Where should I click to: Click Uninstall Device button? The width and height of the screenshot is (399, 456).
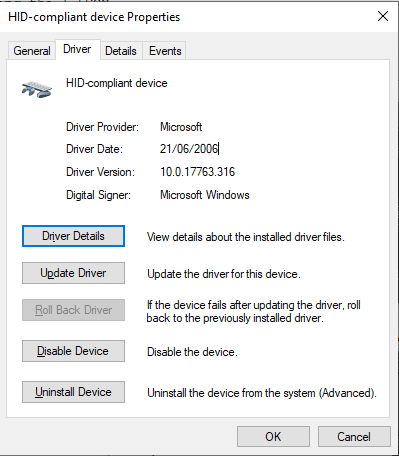click(73, 392)
